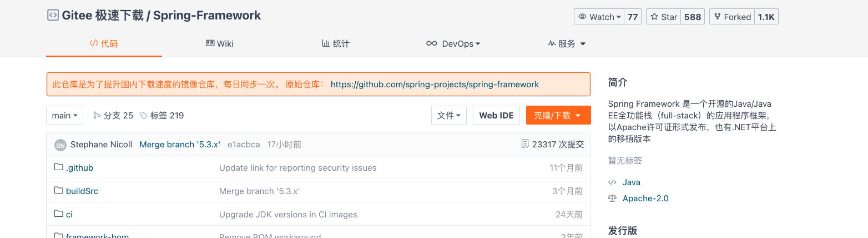Open the Merge branch '5.3.x' commit message

(x=180, y=145)
